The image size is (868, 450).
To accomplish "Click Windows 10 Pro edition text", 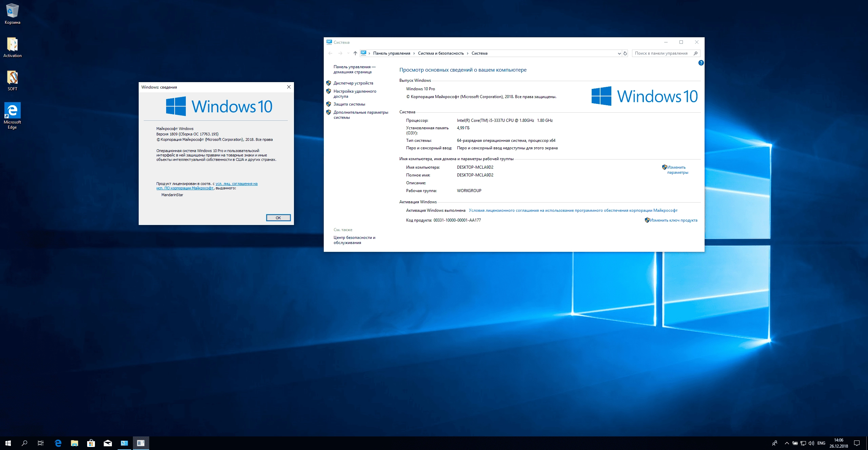I will 420,89.
